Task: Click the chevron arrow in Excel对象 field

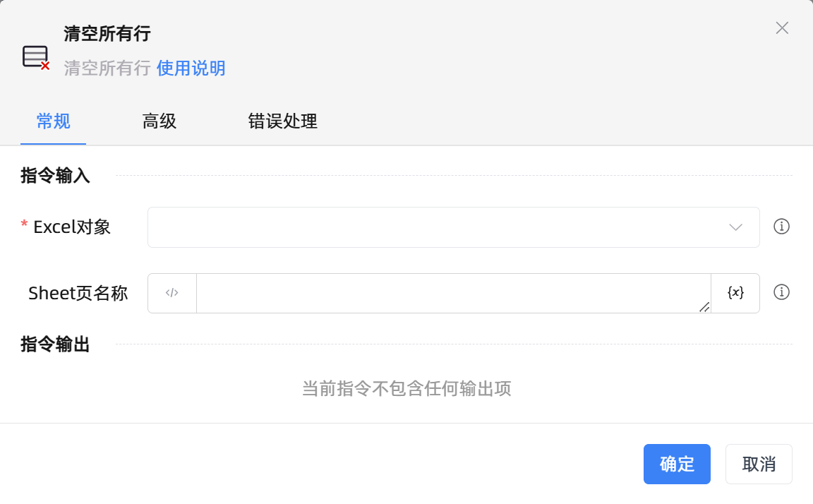Action: (735, 227)
